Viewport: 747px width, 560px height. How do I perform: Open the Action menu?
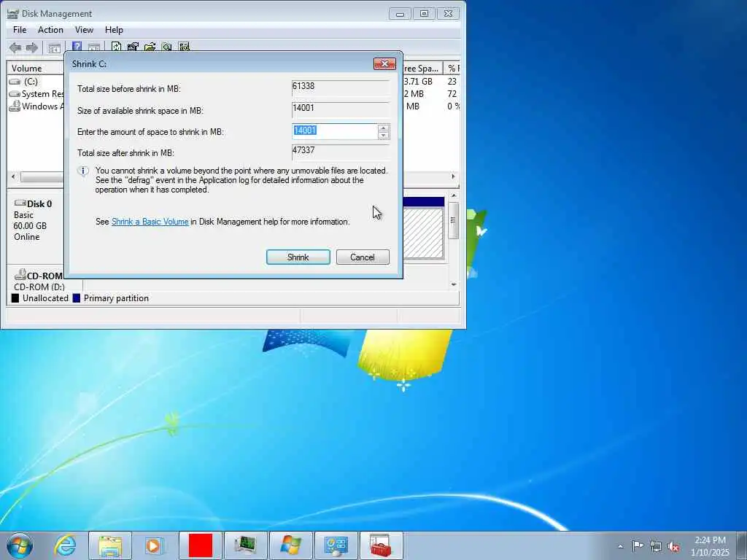[50, 29]
